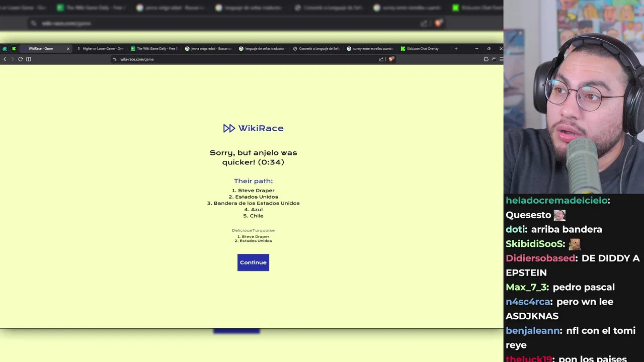The image size is (644, 362).
Task: Open the browser hamburger menu
Action: tap(501, 59)
